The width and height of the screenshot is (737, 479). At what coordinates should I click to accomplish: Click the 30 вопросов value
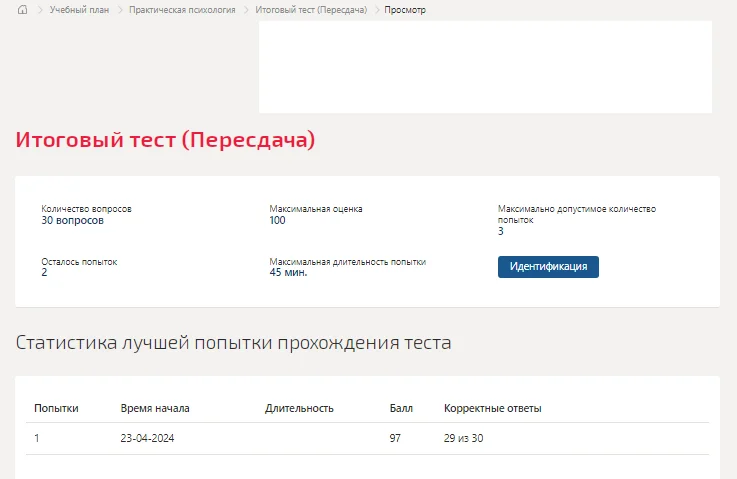tap(72, 220)
